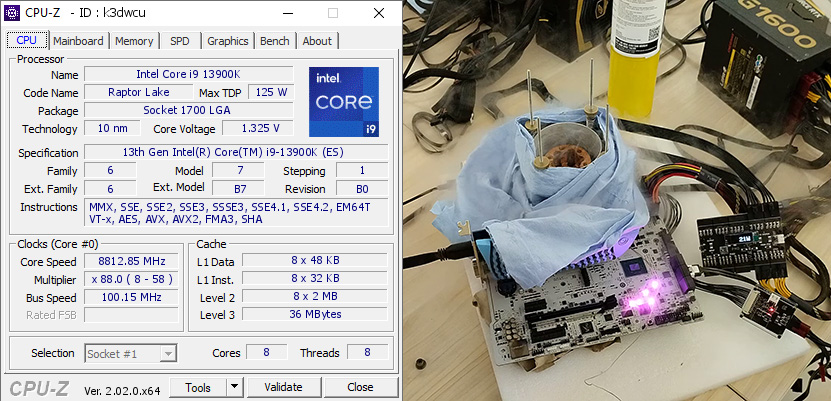Open the Memory tab
The image size is (831, 401).
pos(134,41)
